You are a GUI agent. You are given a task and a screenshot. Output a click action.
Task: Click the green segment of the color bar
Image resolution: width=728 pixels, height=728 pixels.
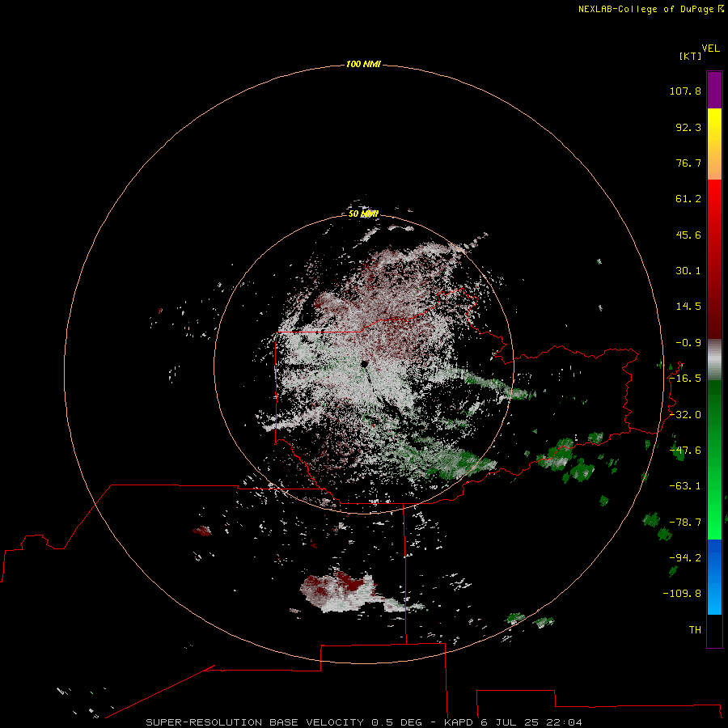[x=714, y=459]
